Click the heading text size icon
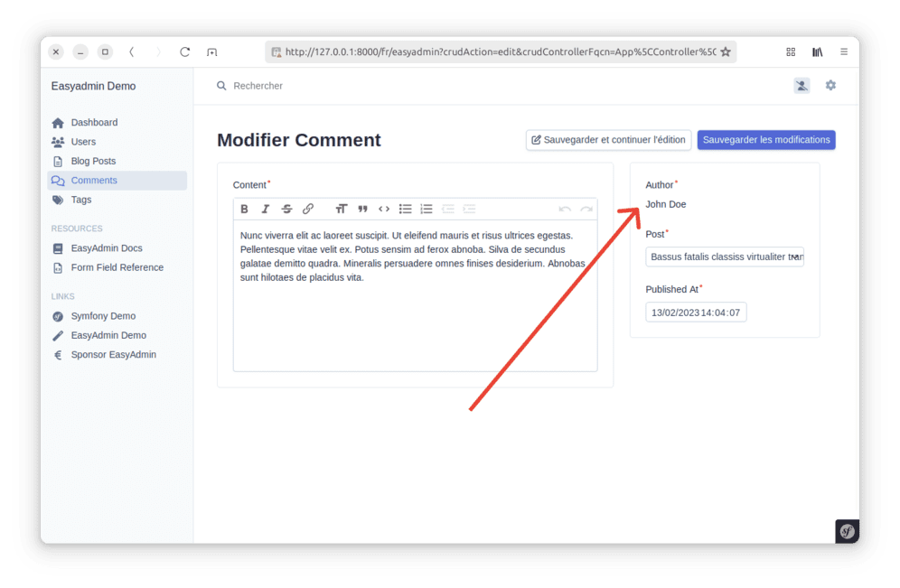Image resolution: width=900 pixels, height=588 pixels. pyautogui.click(x=341, y=209)
